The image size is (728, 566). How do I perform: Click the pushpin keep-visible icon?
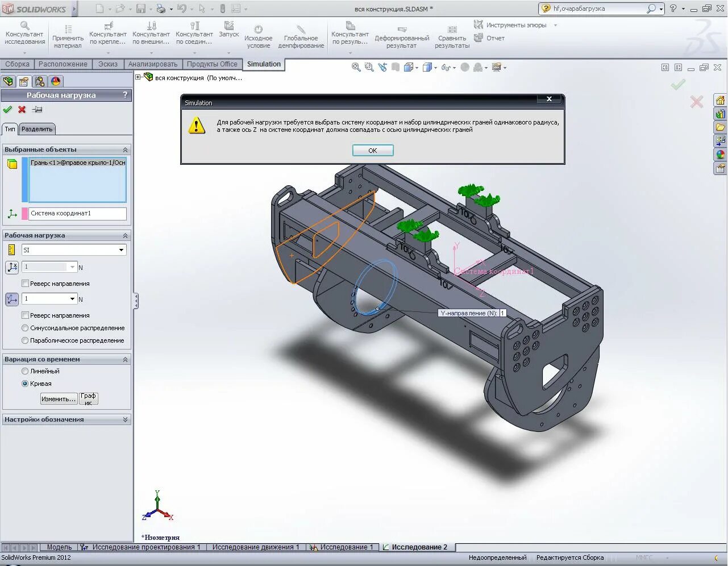[x=38, y=110]
